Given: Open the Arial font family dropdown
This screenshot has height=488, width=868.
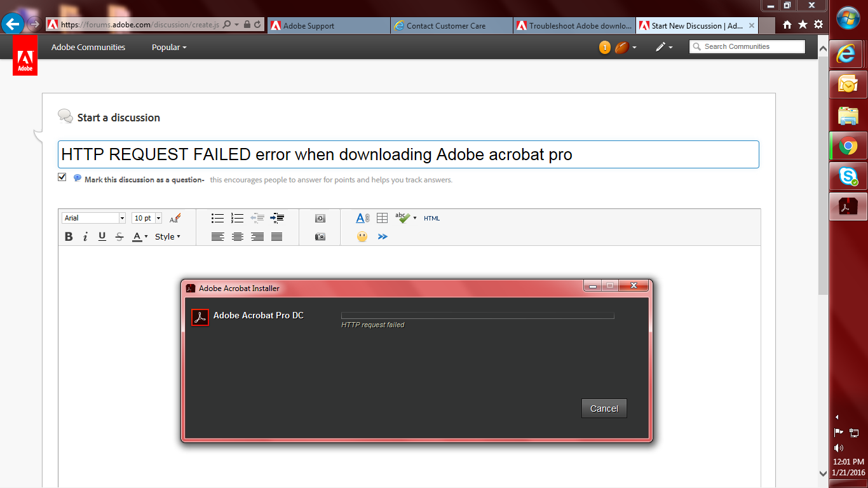Looking at the screenshot, I should point(93,218).
